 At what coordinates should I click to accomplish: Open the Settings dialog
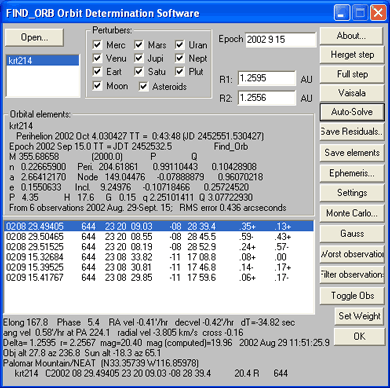[x=351, y=193]
